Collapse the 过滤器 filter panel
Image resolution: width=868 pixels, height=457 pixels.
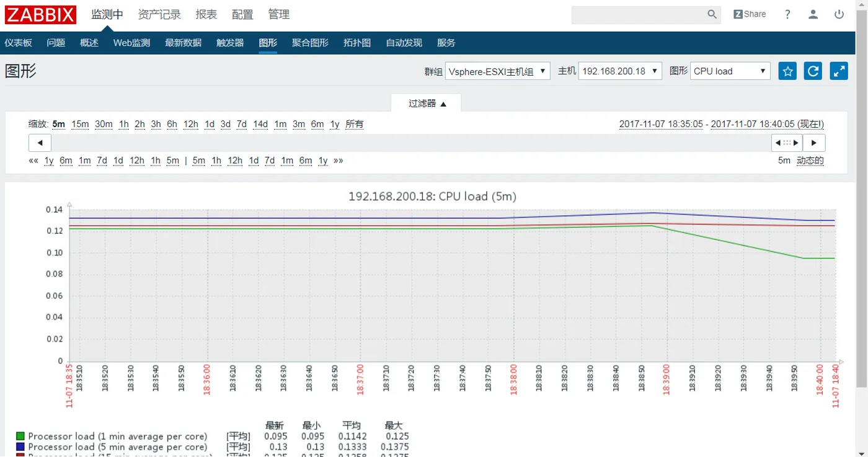(x=427, y=104)
